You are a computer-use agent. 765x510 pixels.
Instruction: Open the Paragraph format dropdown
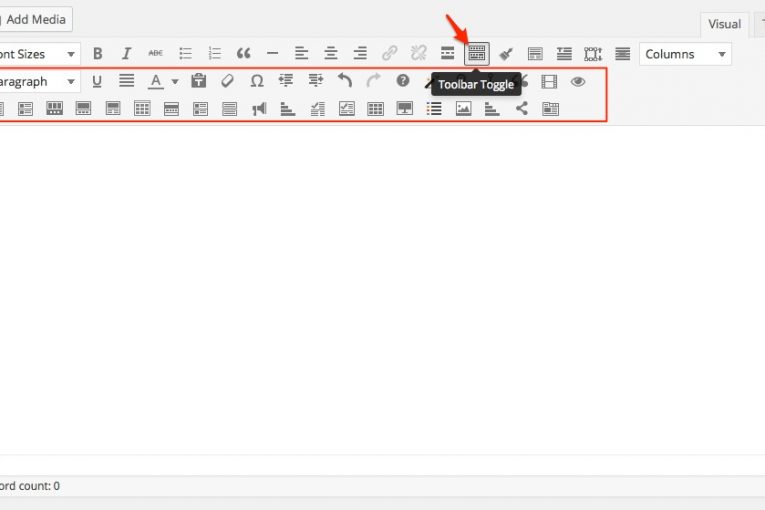point(39,82)
